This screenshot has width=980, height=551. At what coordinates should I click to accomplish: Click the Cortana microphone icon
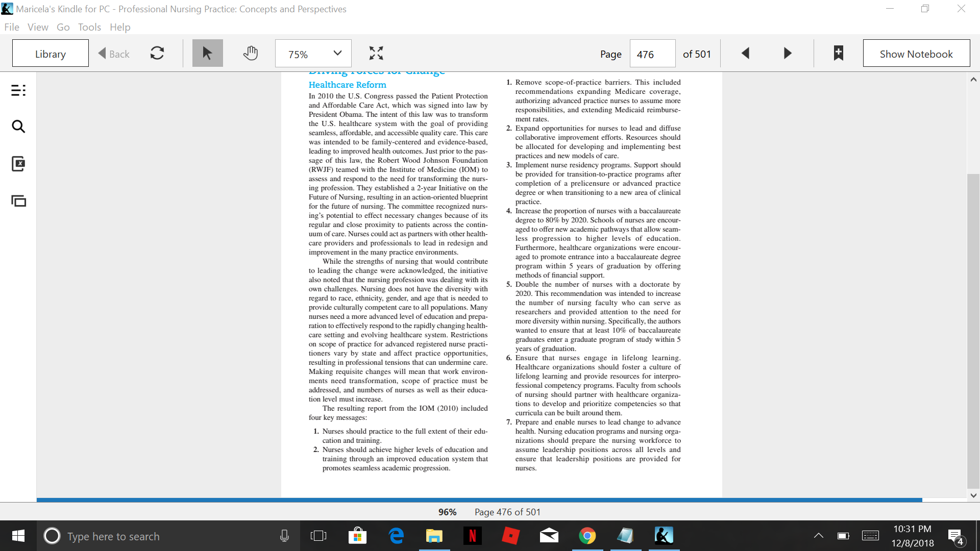tap(284, 536)
